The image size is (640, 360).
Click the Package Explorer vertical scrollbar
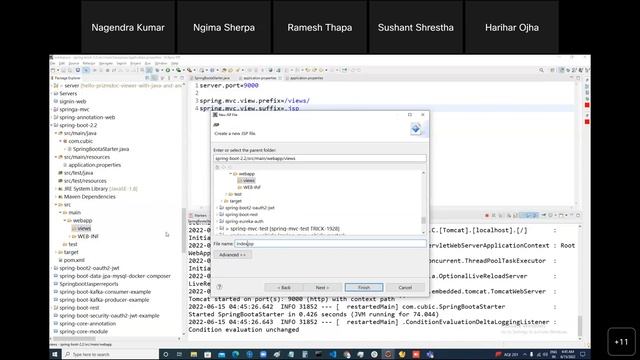point(183,230)
